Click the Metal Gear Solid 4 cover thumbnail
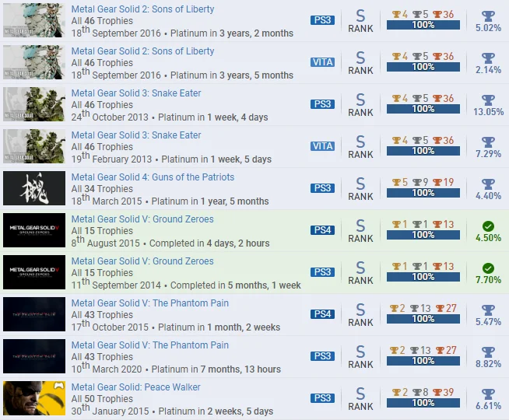This screenshot has height=420, width=509. click(33, 188)
